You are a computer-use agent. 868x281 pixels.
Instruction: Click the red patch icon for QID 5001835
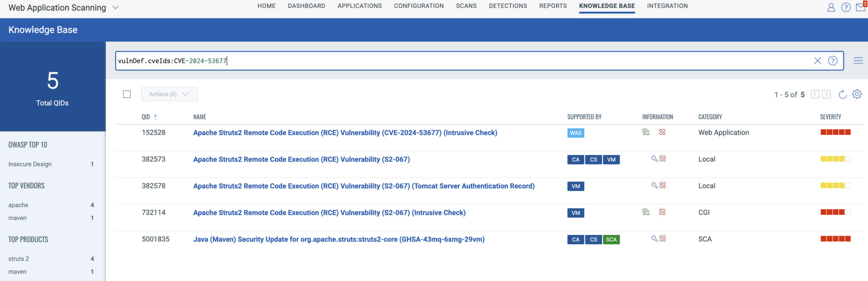[x=663, y=239]
